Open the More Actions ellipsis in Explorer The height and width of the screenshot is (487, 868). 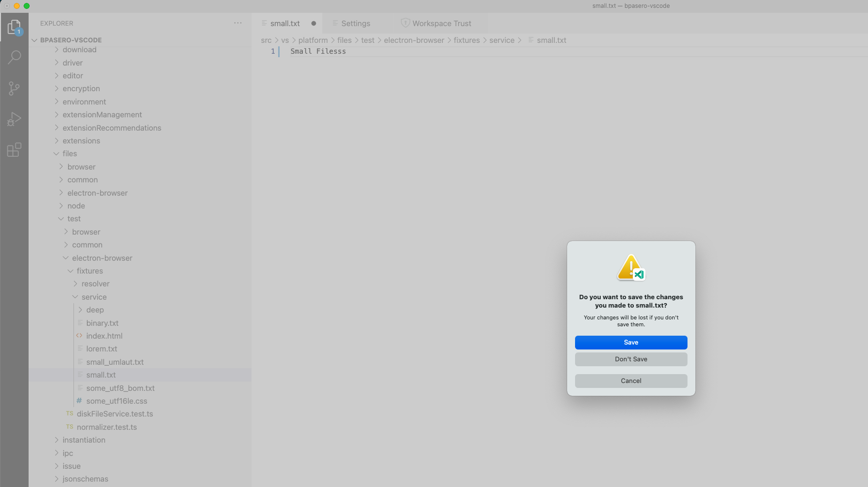tap(238, 23)
